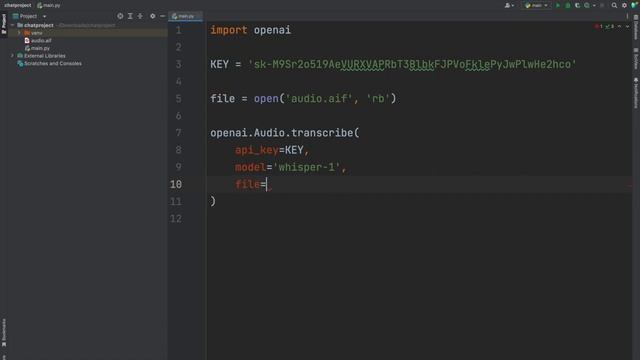Click the 'rb' mode string on line 5
Viewport: 640px width, 360px height.
[378, 99]
